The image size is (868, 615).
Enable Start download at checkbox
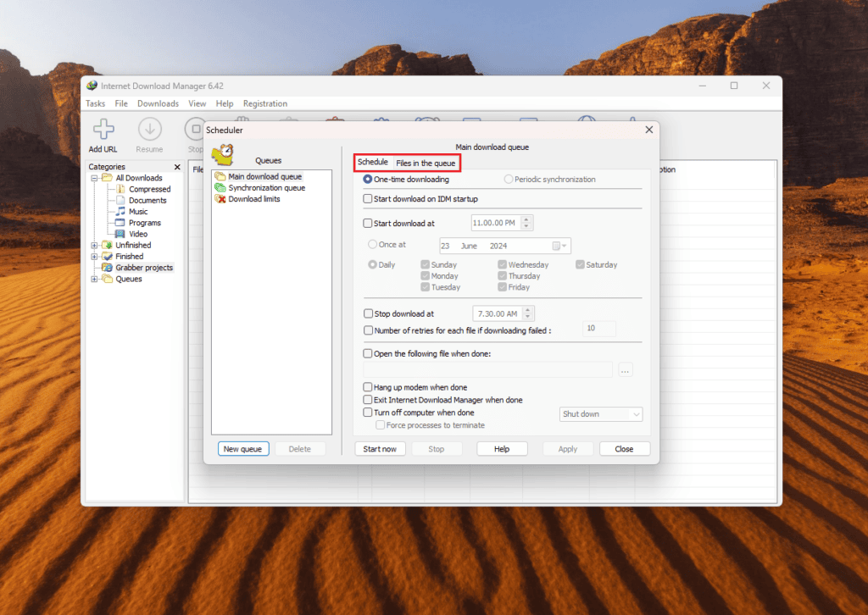(368, 223)
